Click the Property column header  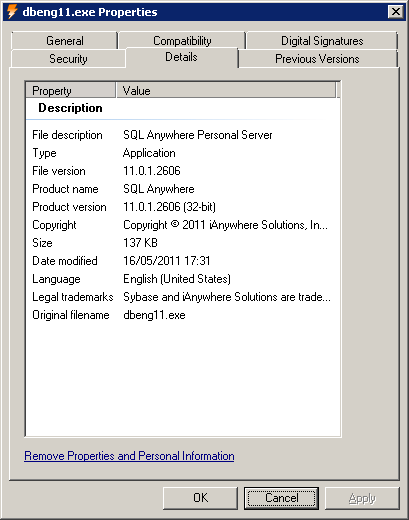point(71,90)
